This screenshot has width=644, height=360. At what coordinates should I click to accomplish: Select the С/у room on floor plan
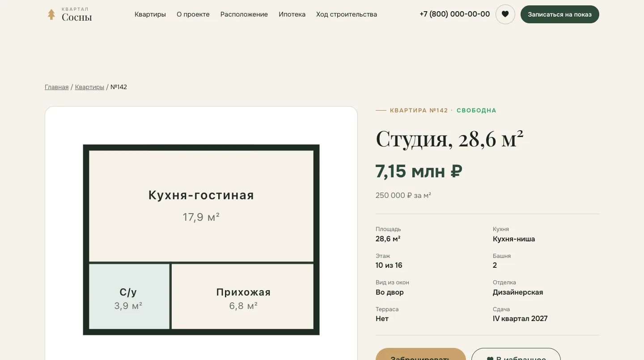[x=129, y=296]
